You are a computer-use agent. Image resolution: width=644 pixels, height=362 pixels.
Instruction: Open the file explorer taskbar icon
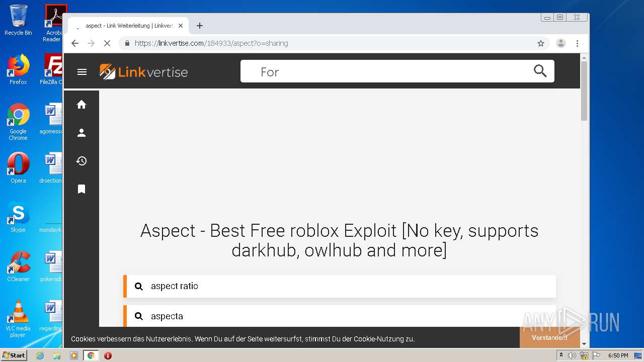tap(57, 355)
